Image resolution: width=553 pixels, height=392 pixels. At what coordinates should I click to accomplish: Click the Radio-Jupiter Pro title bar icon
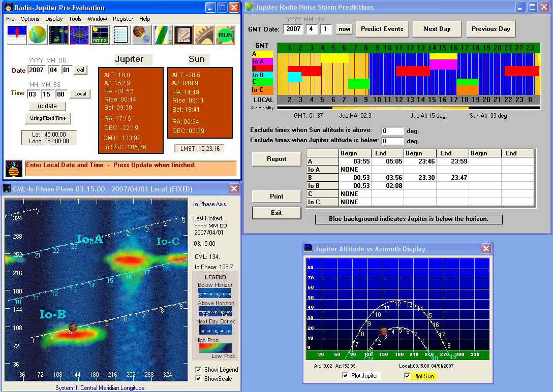click(x=9, y=8)
